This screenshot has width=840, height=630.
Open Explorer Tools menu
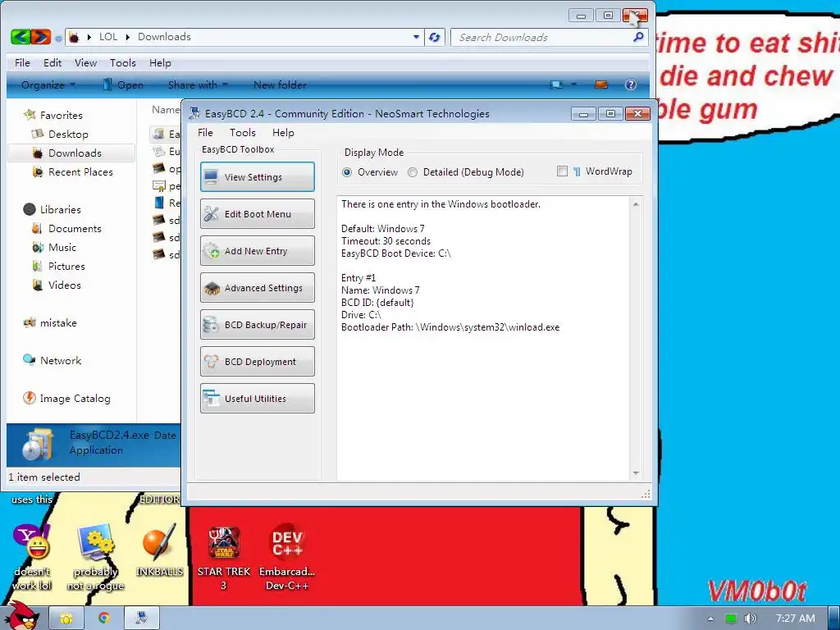click(x=123, y=62)
